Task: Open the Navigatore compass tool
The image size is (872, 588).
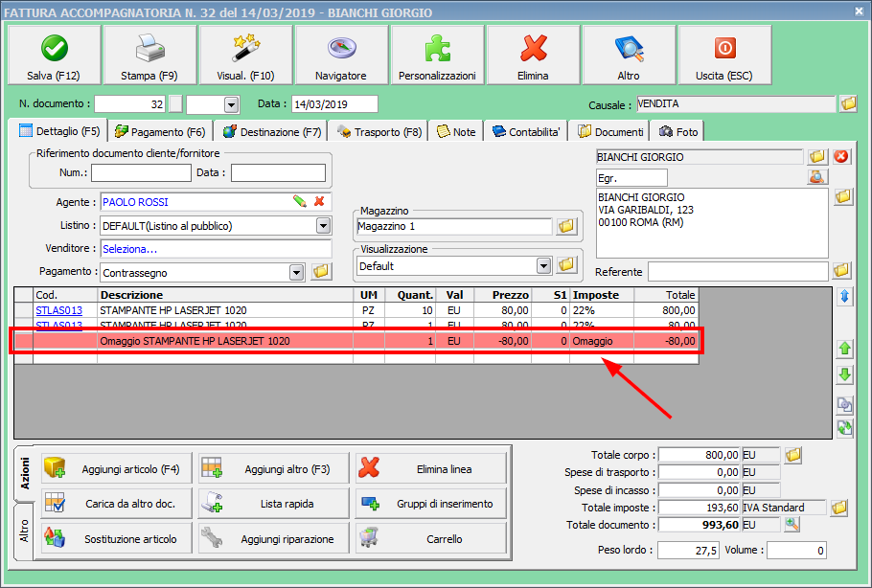Action: click(x=341, y=55)
